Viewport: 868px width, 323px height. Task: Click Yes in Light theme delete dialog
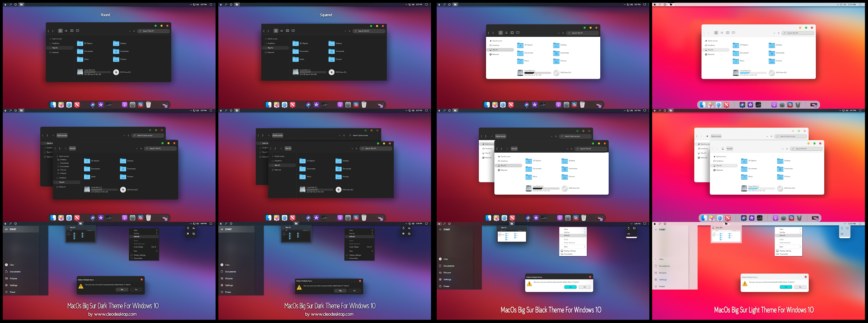(786, 287)
